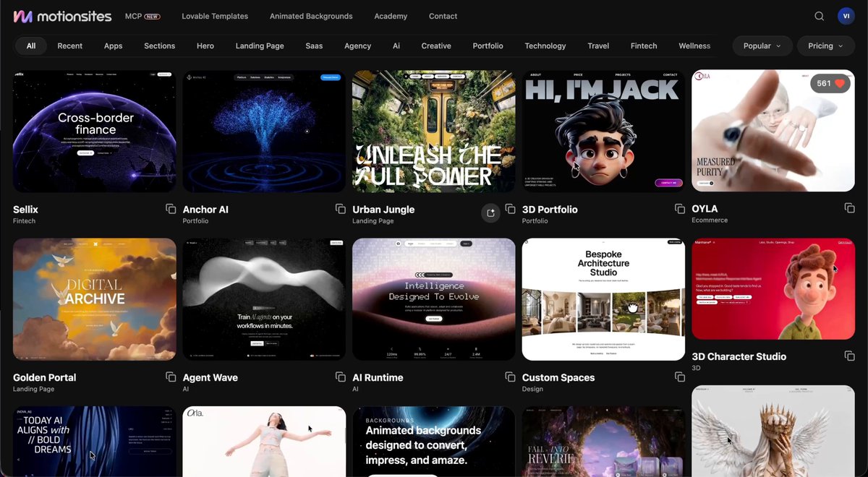Viewport: 868px width, 477px height.
Task: Copy the Custom Spaces template
Action: (x=680, y=377)
